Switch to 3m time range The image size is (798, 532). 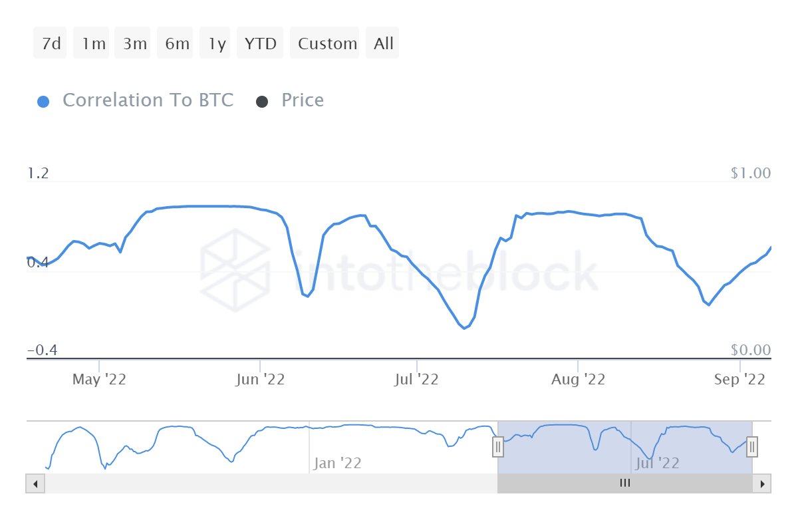pos(134,43)
